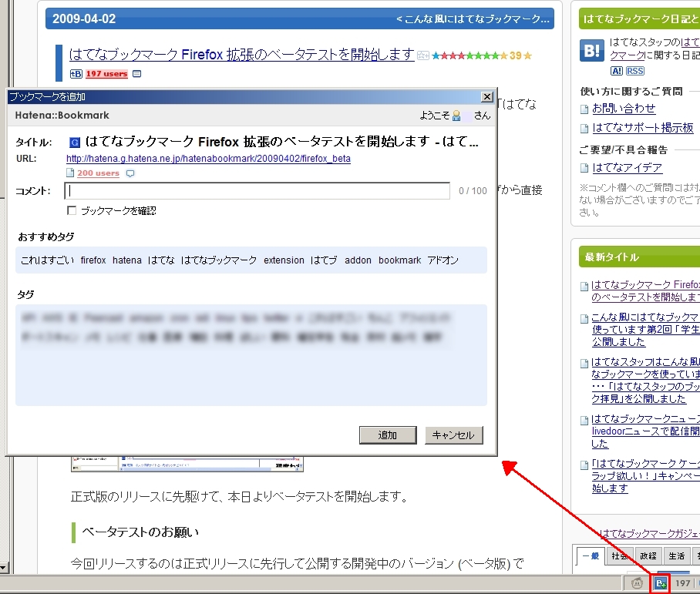Switch to the 社会 tab
The image size is (700, 594).
[x=620, y=556]
